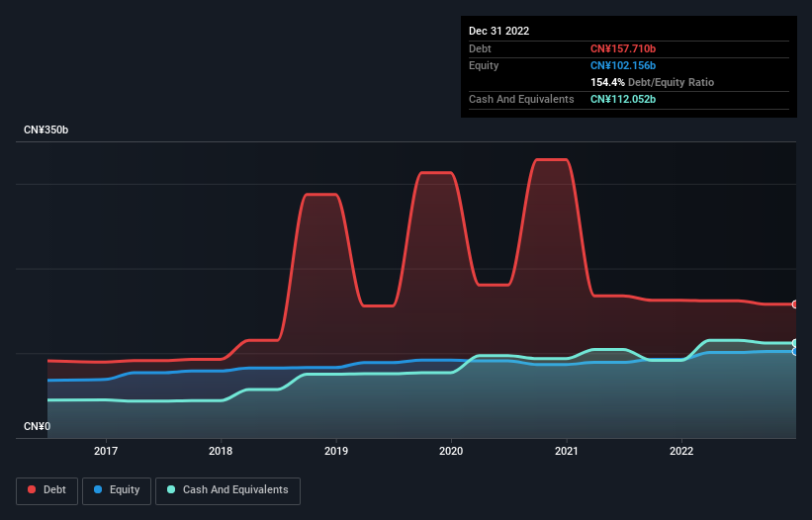This screenshot has height=520, width=812.
Task: Click the 2020 x-axis label
Action: click(451, 451)
